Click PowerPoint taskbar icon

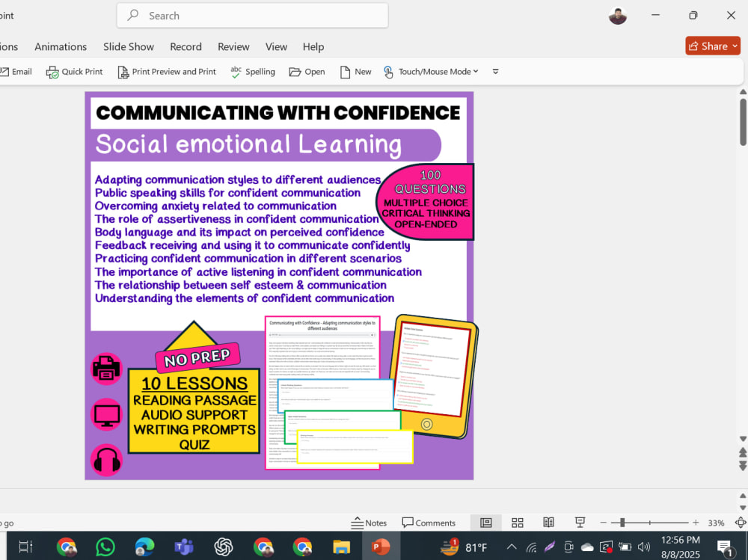coord(380,547)
